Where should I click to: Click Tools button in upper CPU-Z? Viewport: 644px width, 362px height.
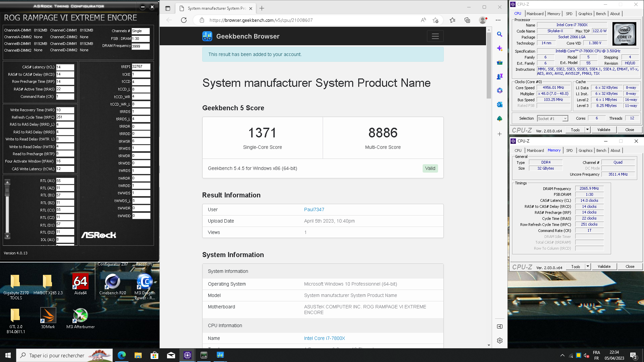point(575,130)
